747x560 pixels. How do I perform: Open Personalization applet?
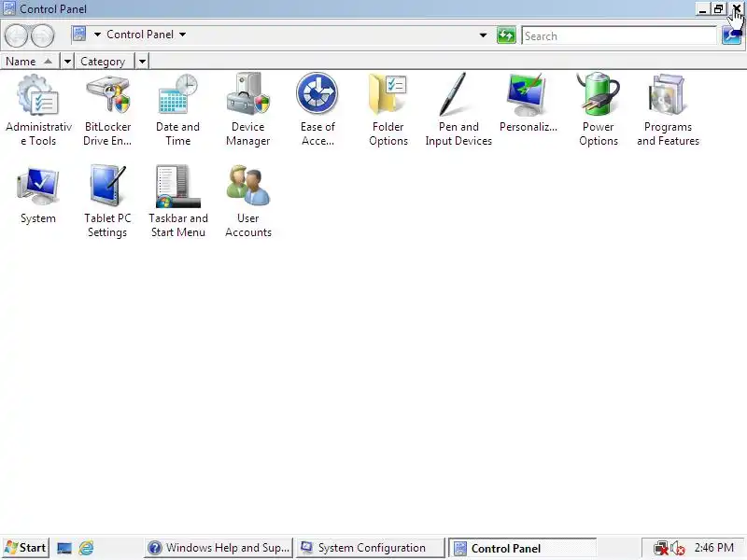[x=528, y=103]
